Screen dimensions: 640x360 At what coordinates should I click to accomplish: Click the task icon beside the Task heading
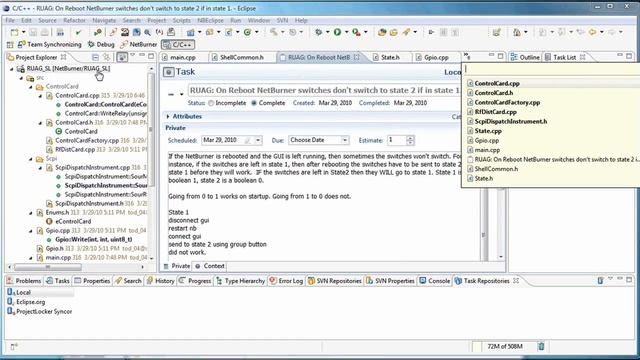[168, 72]
